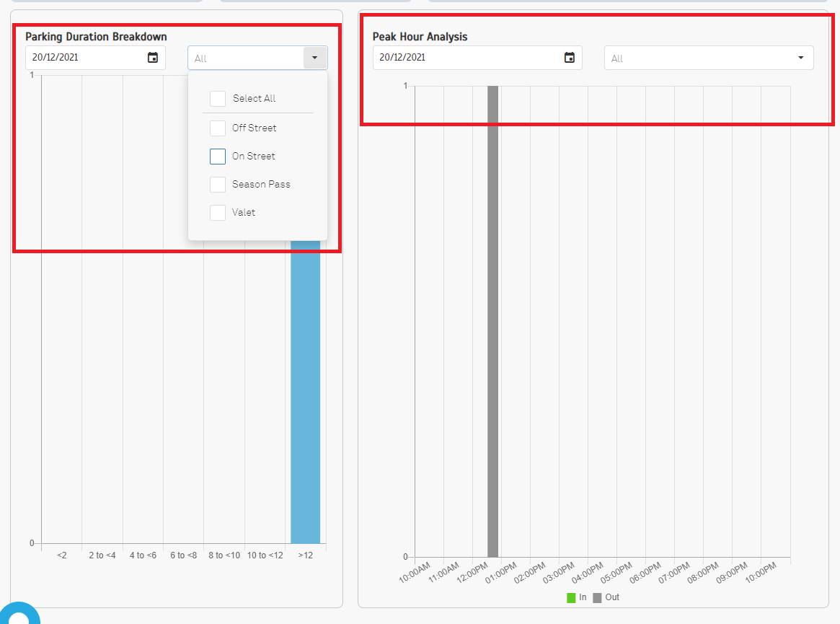The height and width of the screenshot is (624, 840).
Task: Collapse Parking Duration type dropdown arrow
Action: click(x=315, y=58)
